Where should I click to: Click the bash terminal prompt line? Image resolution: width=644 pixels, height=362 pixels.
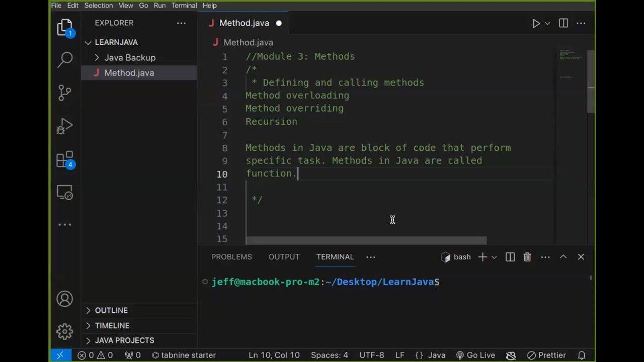tap(326, 282)
